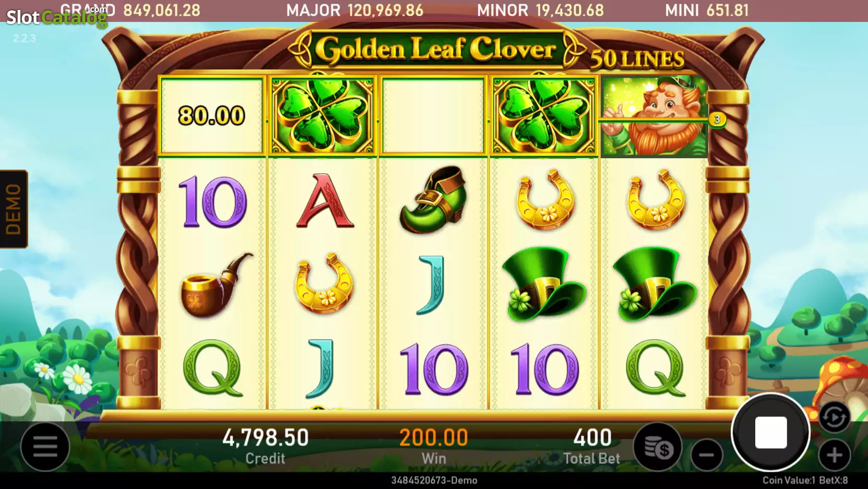Click the 80.00 prize box
Image resolution: width=868 pixels, height=489 pixels.
pos(211,116)
